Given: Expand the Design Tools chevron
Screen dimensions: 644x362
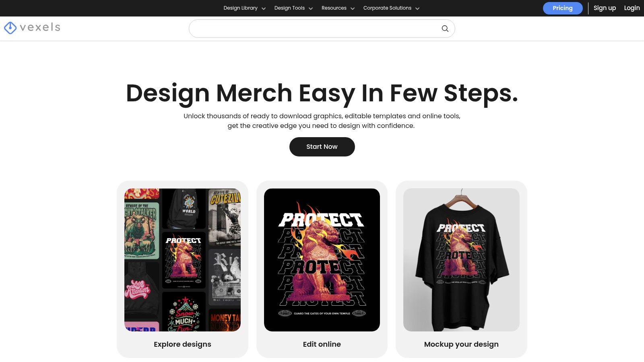Looking at the screenshot, I should (x=310, y=8).
